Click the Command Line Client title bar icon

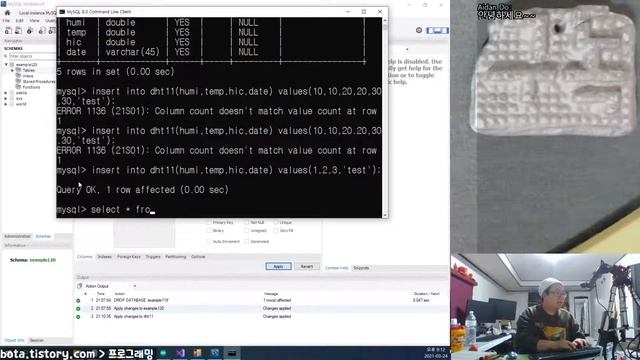pyautogui.click(x=62, y=12)
